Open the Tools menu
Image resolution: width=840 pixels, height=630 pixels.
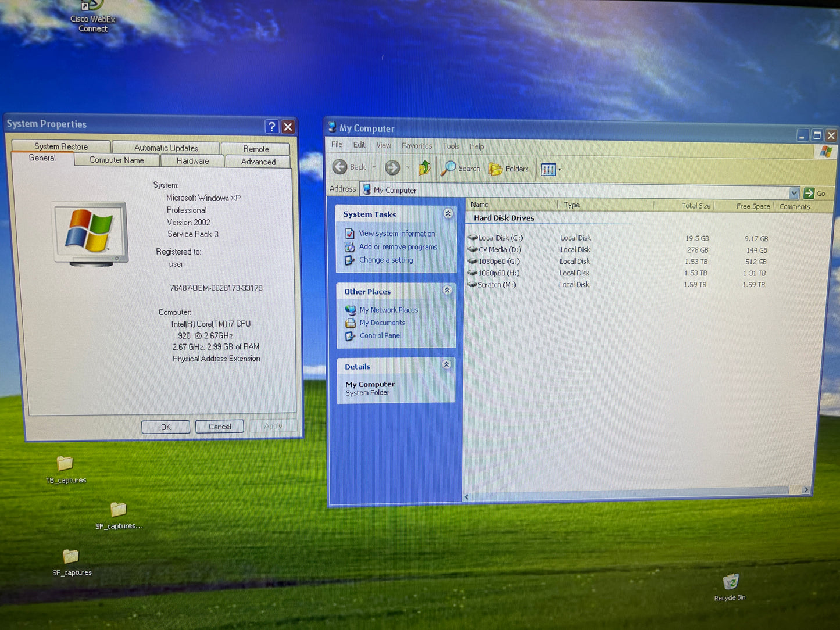(451, 146)
